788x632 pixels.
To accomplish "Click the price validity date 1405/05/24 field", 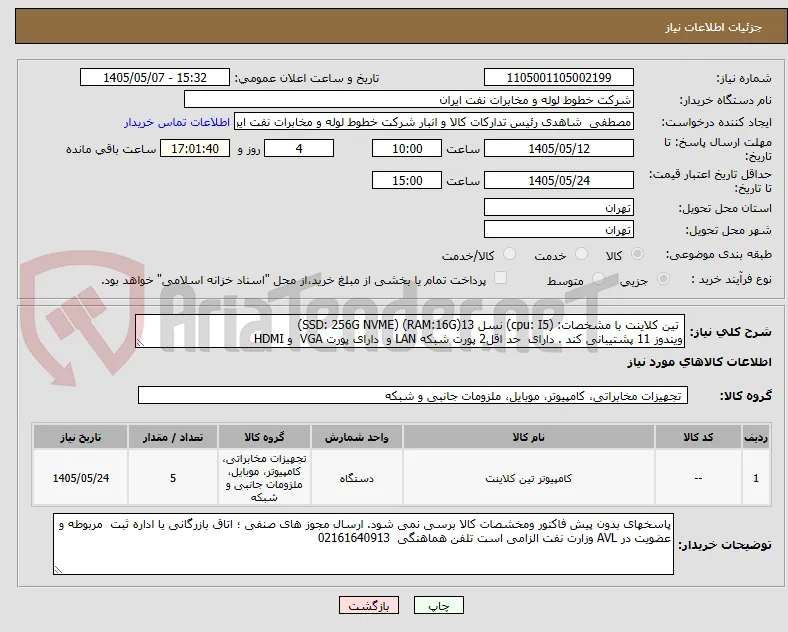I will point(559,180).
